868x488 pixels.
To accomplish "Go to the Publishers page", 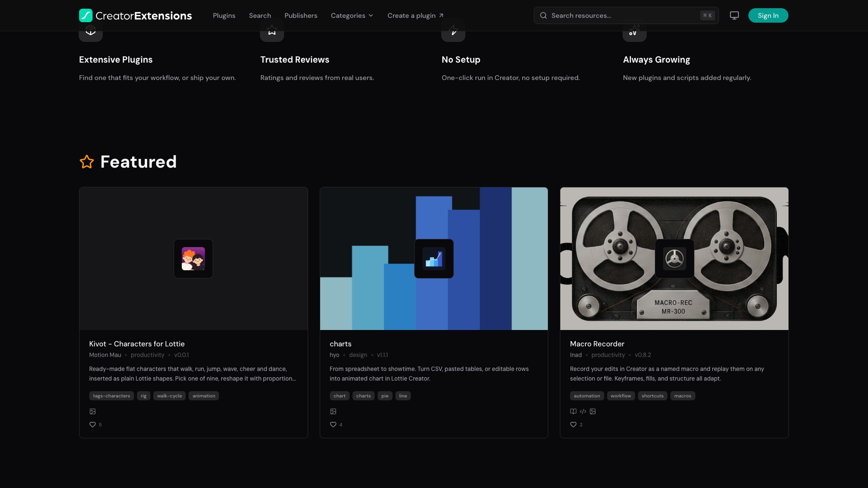I will point(301,15).
